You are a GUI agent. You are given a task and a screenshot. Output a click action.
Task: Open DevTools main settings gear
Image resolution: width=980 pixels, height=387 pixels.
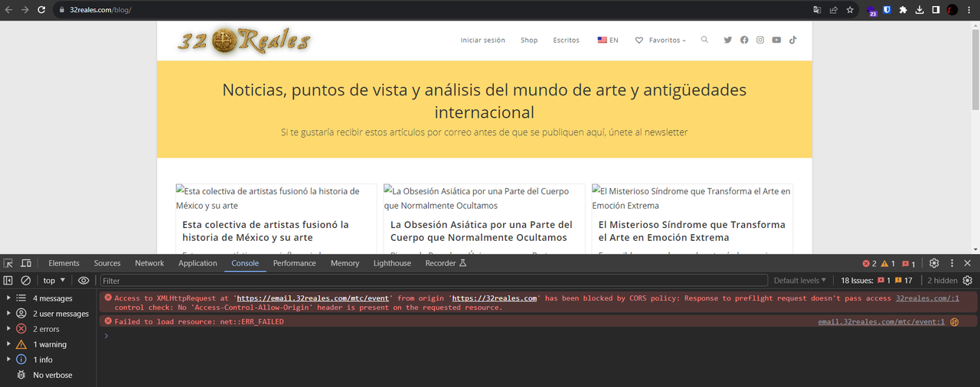[x=934, y=263]
